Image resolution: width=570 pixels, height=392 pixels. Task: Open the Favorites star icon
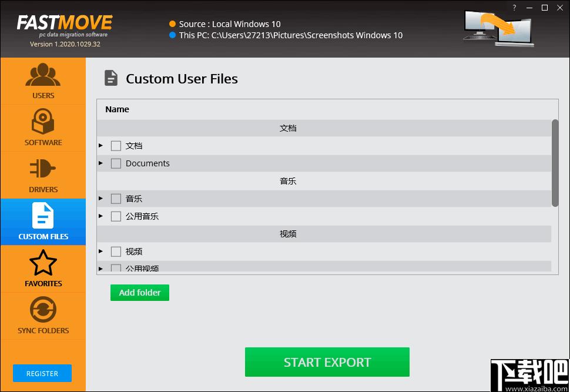[x=43, y=263]
